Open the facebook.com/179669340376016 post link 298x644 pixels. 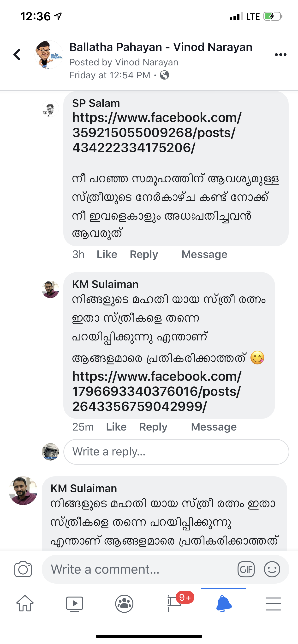coord(157,391)
